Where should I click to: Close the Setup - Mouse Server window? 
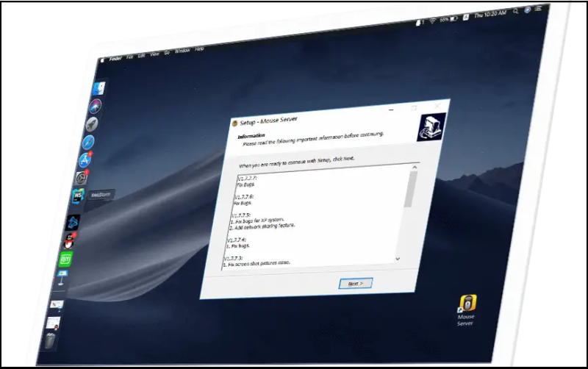437,106
